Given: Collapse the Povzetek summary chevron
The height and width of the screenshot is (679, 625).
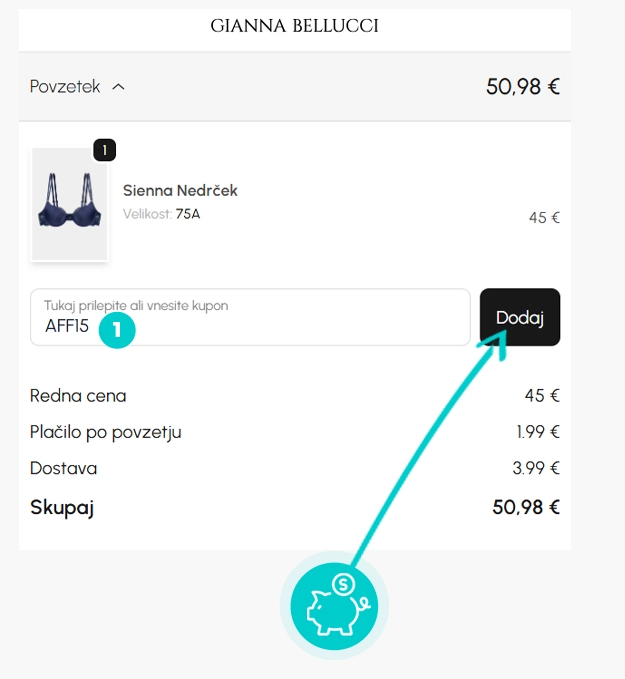Looking at the screenshot, I should click(x=118, y=87).
